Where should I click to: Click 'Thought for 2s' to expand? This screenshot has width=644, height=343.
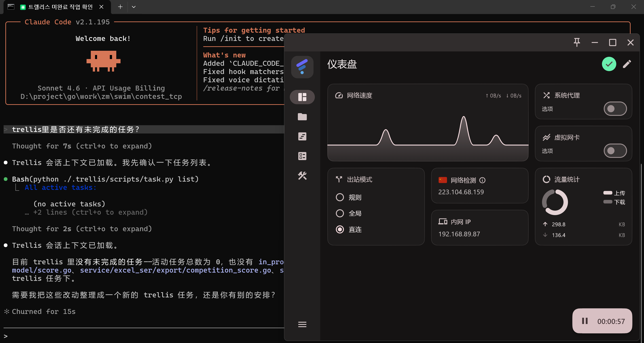(x=82, y=229)
